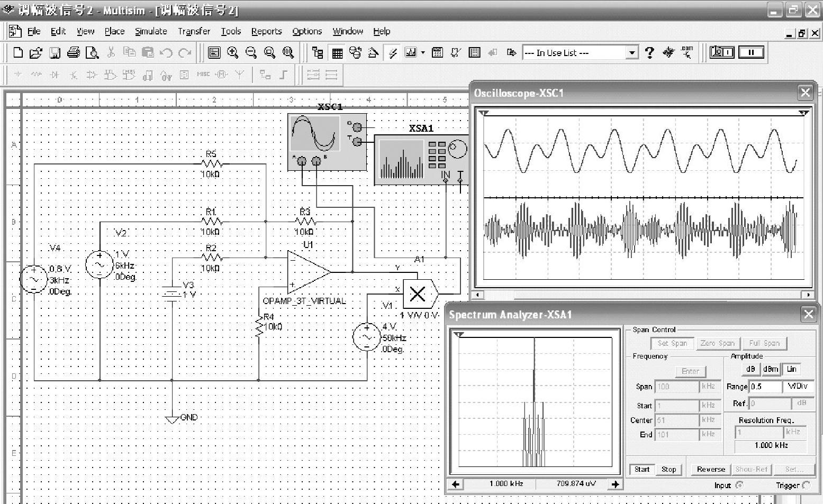Open the Help question mark icon
The image size is (823, 504).
[x=649, y=52]
